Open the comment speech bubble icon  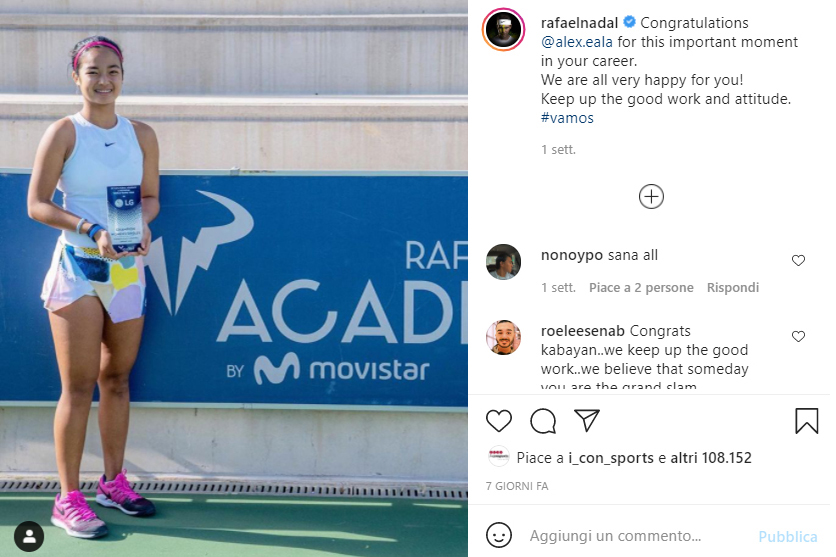point(543,421)
